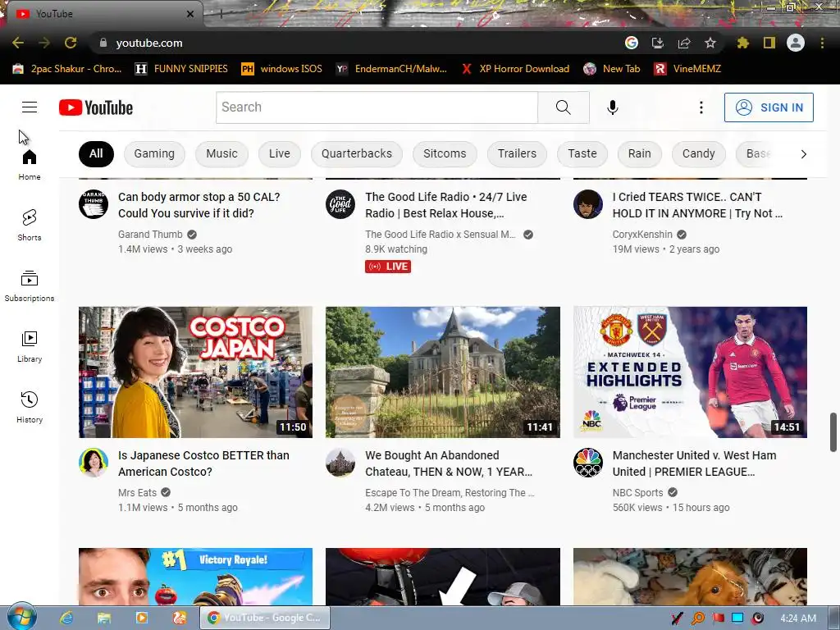Open Mrs Eats channel avatar
This screenshot has height=630, width=840.
[x=94, y=463]
